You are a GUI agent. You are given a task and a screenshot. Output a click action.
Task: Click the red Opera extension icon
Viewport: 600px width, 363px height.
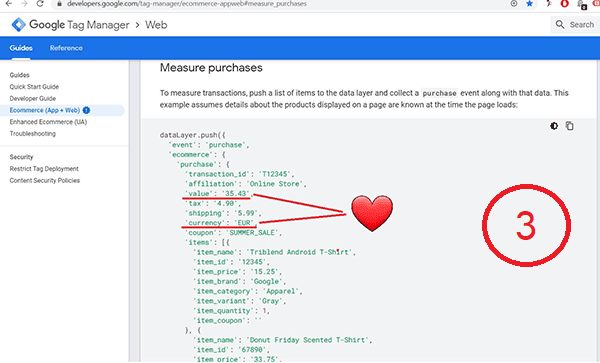click(564, 4)
